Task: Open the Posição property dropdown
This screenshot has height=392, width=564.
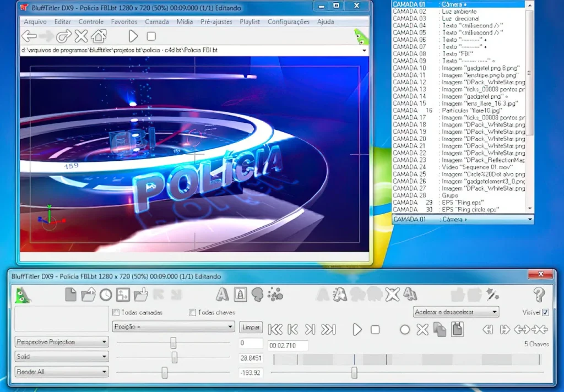Action: [x=173, y=327]
